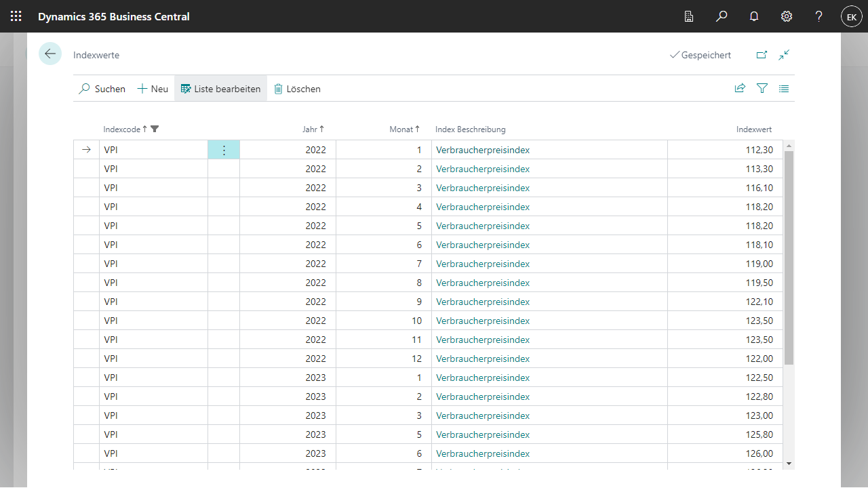Open the EK user account button
The image size is (868, 488).
click(x=852, y=16)
